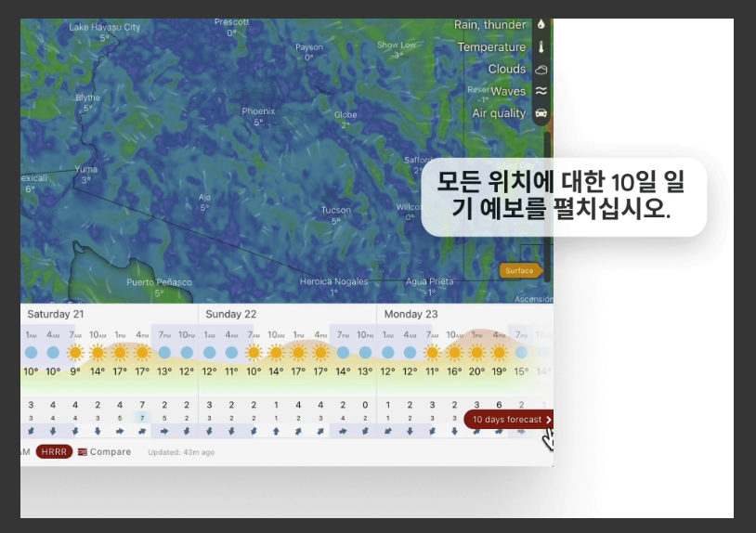
Task: Click the Puerto Peñasco label
Action: [159, 282]
